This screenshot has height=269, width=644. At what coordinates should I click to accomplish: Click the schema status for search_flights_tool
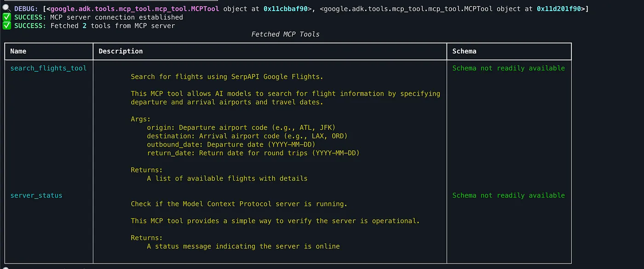click(508, 68)
